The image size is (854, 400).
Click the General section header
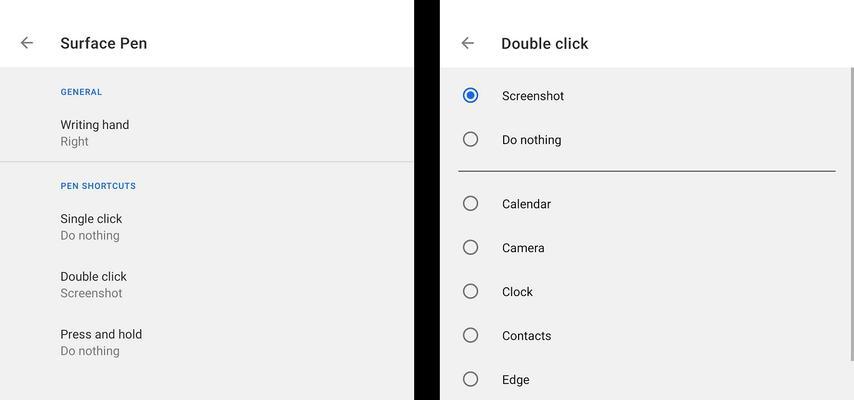81,92
